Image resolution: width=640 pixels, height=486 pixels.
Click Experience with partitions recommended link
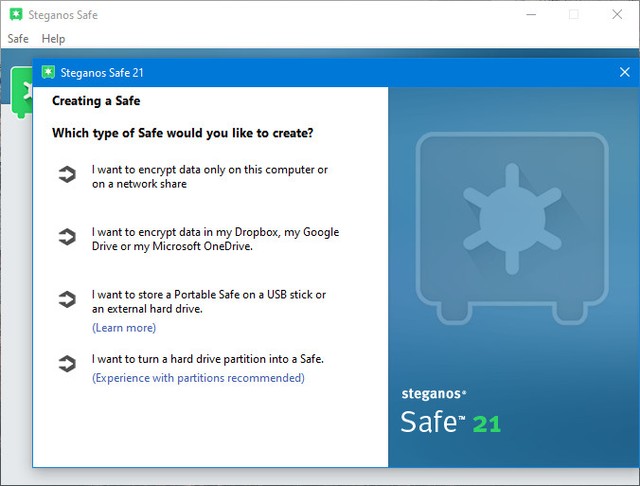198,378
